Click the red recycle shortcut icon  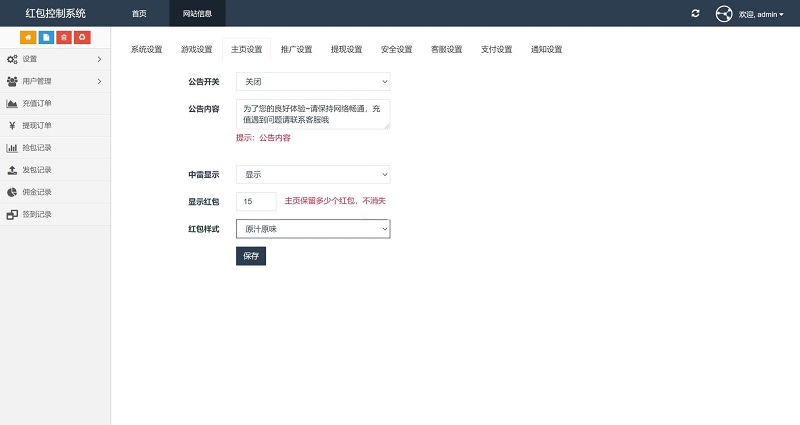pyautogui.click(x=82, y=37)
